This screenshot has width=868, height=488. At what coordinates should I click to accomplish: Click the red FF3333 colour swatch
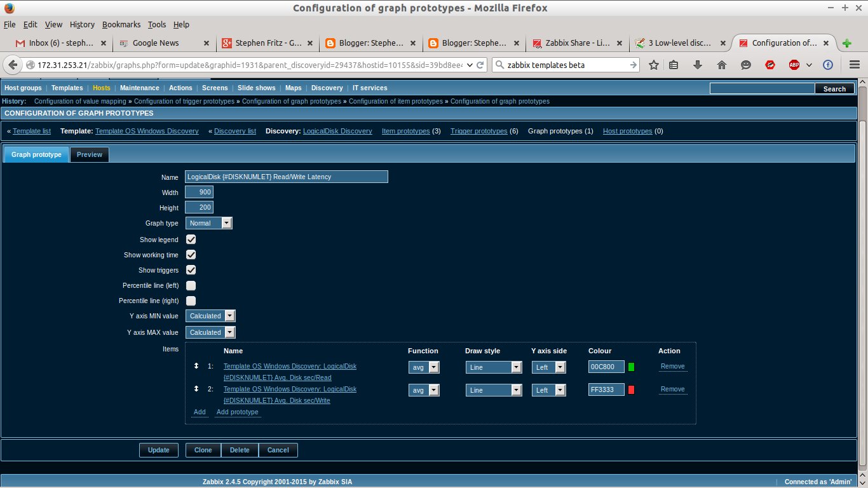click(632, 390)
